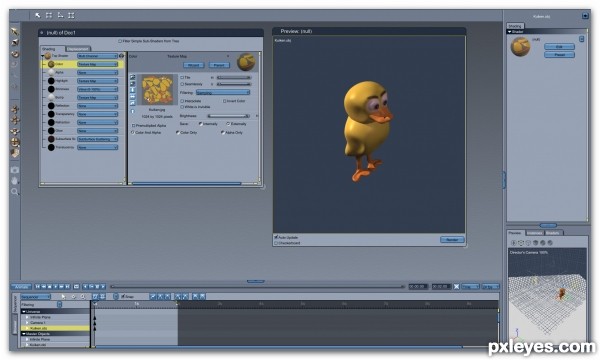Click the timeline arrow pointer tool

coord(63,296)
